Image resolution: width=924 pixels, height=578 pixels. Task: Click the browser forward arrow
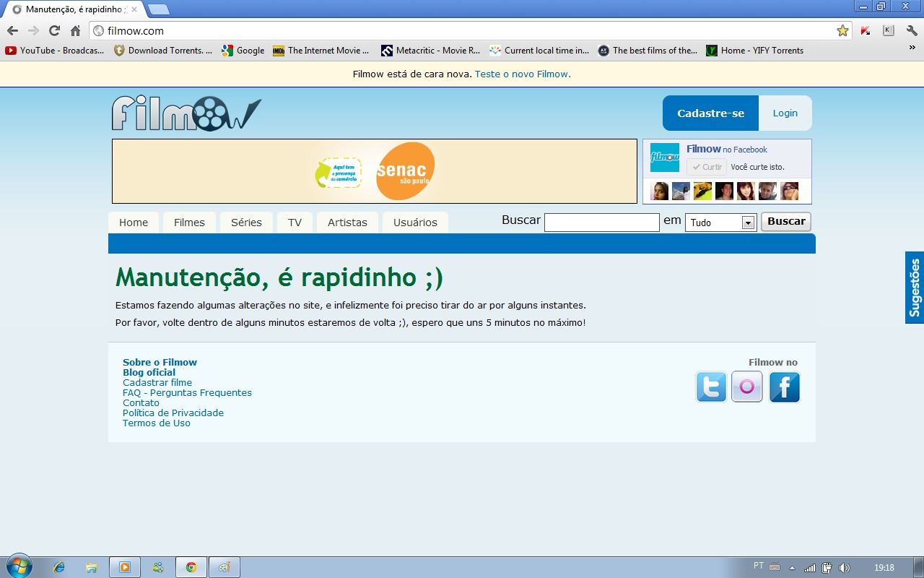coord(33,30)
